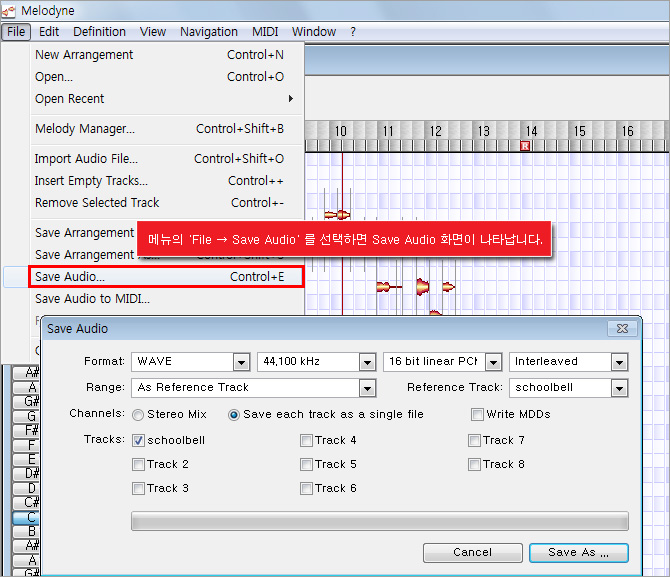Click bar 10 on the timeline ruler
Screen dimensions: 670x577
[341, 131]
